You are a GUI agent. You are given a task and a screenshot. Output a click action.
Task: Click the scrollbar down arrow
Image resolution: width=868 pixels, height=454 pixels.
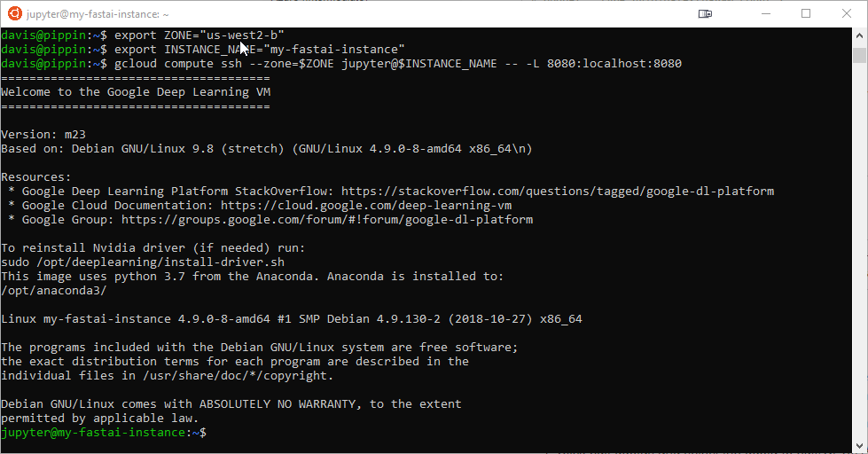[x=859, y=445]
